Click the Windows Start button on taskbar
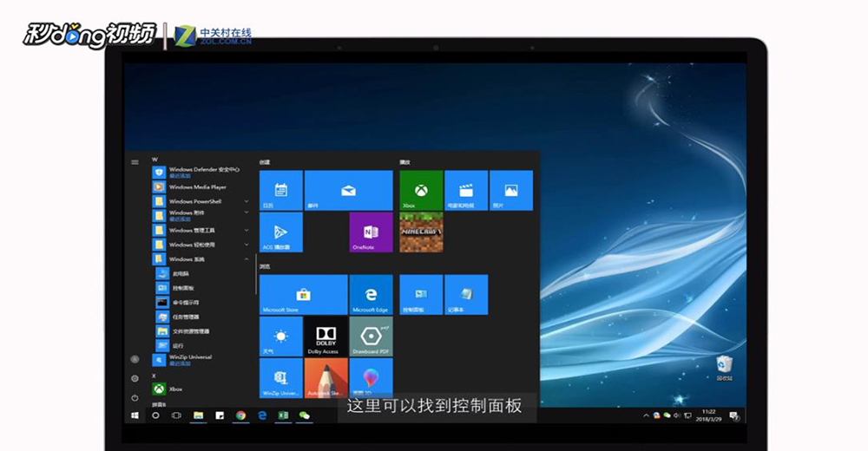The width and height of the screenshot is (868, 451). pos(135,415)
